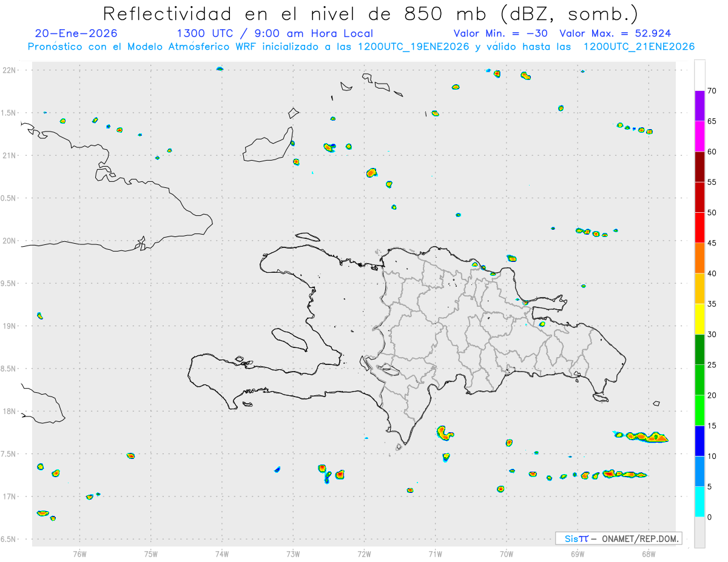This screenshot has height=562, width=728.
Task: Click the longitude axis label '75W'
Action: (x=151, y=554)
